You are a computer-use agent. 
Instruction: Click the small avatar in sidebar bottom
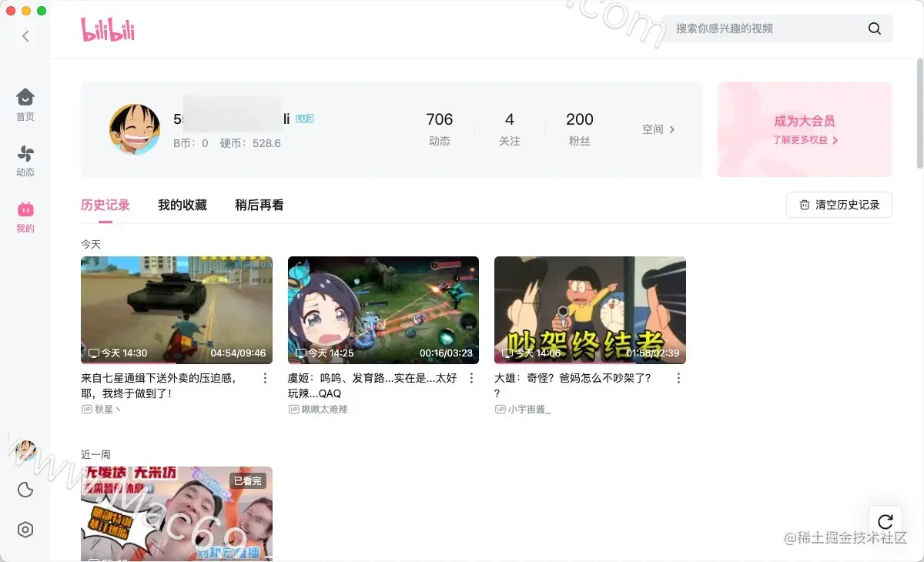click(25, 451)
